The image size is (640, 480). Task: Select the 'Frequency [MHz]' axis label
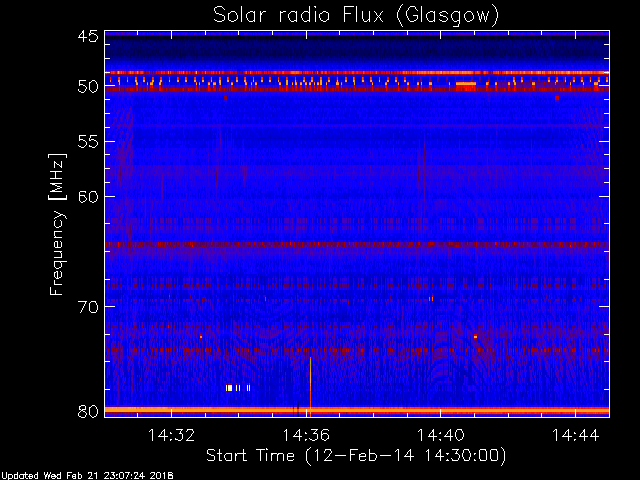pos(58,224)
